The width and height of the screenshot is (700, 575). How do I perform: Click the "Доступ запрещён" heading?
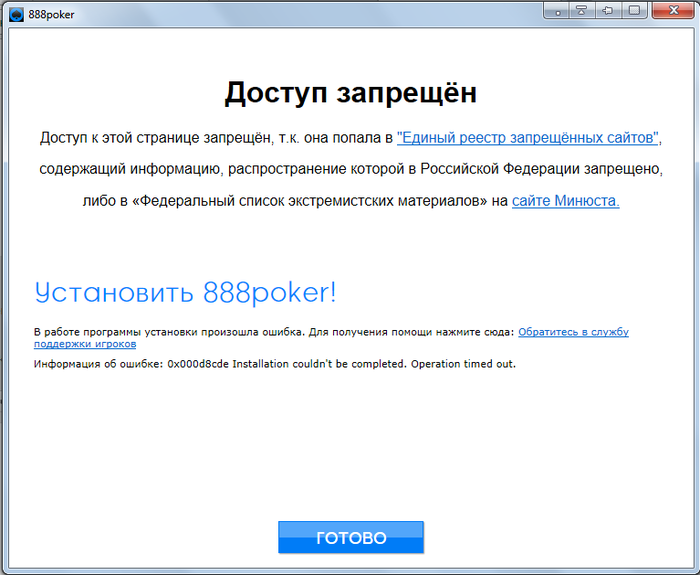(x=350, y=93)
